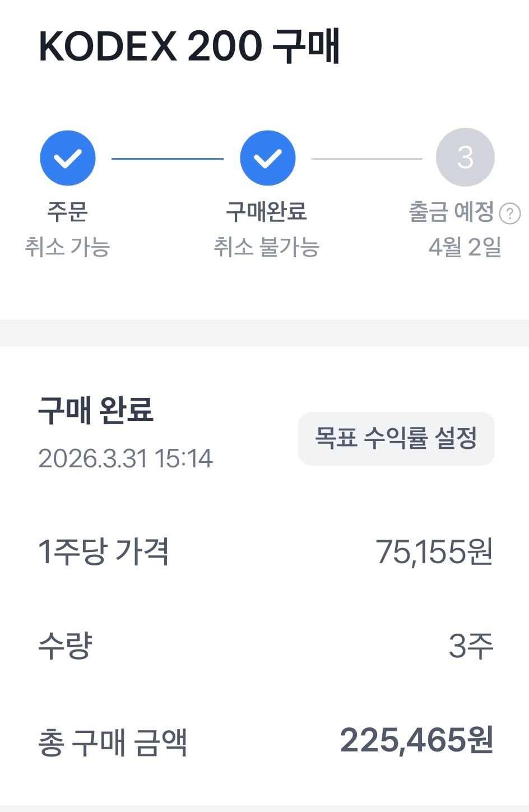529x812 pixels.
Task: Tap the 구매완료 step checkmark circle
Action: point(268,158)
